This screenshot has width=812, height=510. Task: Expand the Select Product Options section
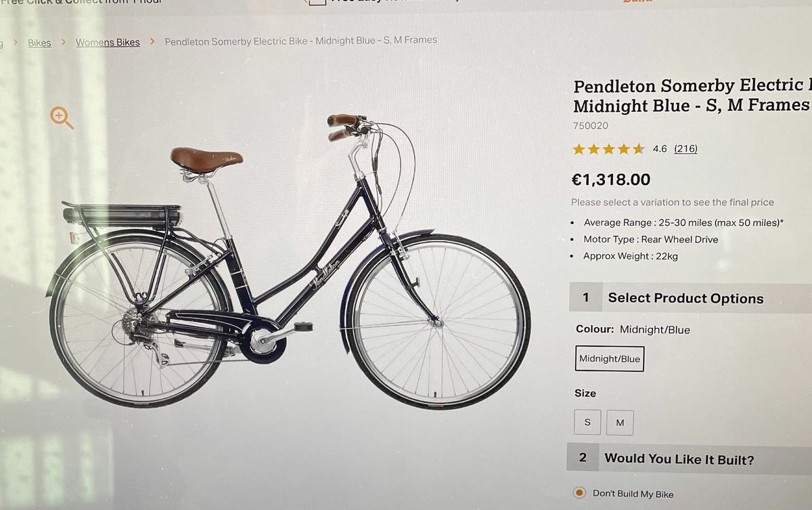tap(685, 298)
